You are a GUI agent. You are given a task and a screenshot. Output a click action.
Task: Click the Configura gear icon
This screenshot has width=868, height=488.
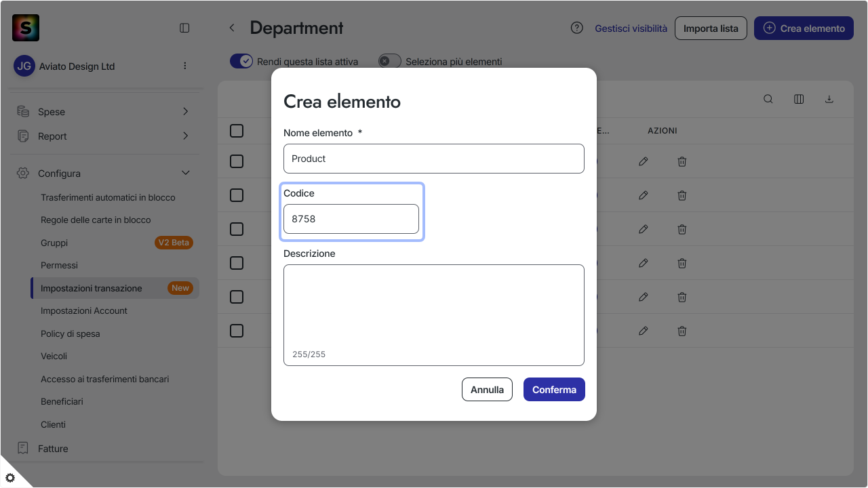pyautogui.click(x=23, y=173)
